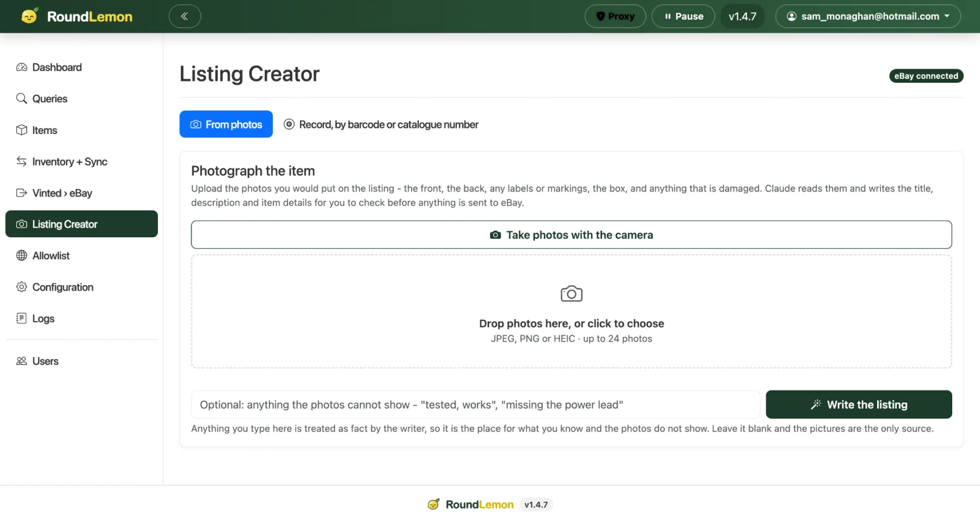Click the Items box icon
Viewport: 980px width, 523px height.
pyautogui.click(x=22, y=130)
